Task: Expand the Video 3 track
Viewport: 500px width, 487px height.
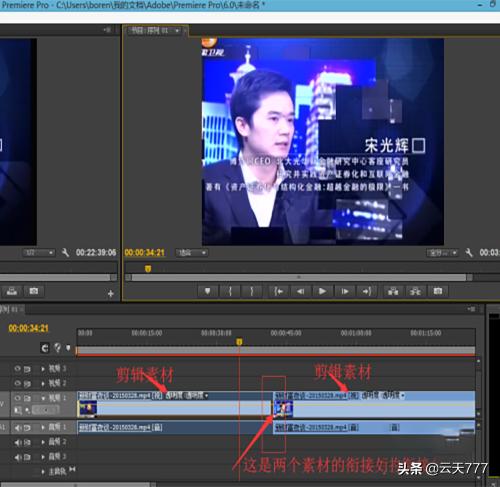Action: coord(43,369)
